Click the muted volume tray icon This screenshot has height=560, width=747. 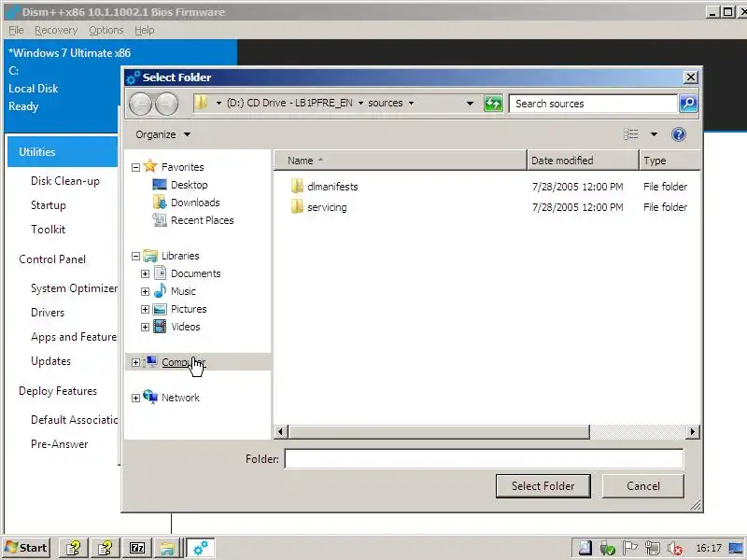pyautogui.click(x=674, y=549)
